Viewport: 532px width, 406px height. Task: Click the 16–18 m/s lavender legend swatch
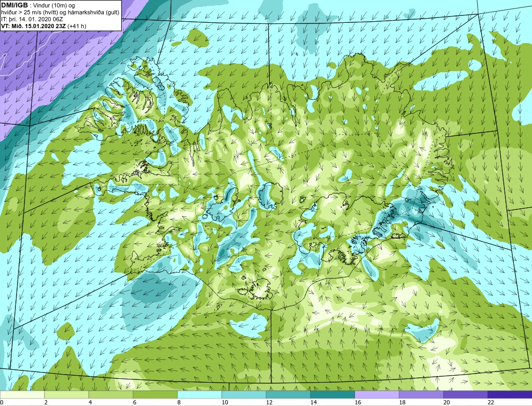click(377, 394)
